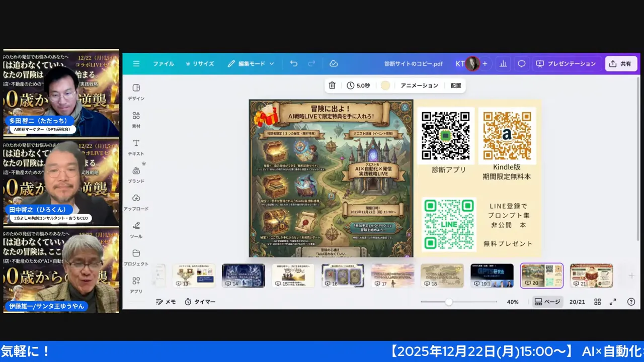Click the trash icon to delete page

332,85
